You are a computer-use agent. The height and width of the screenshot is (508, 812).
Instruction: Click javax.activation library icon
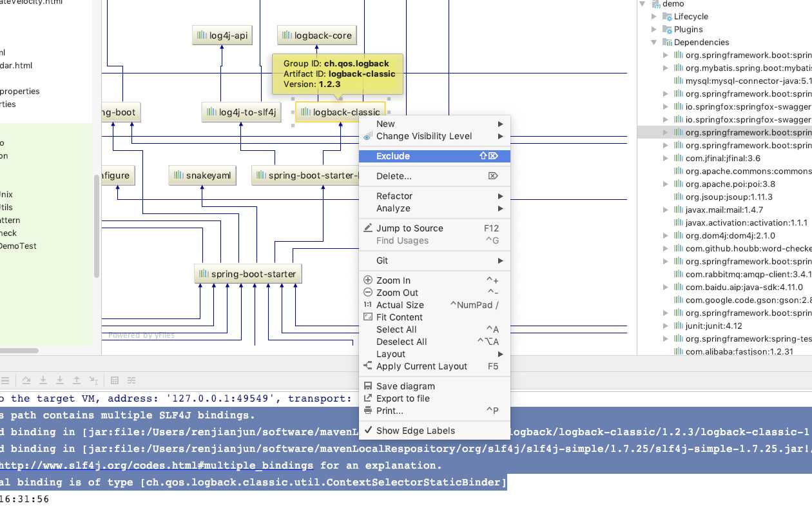pyautogui.click(x=679, y=223)
